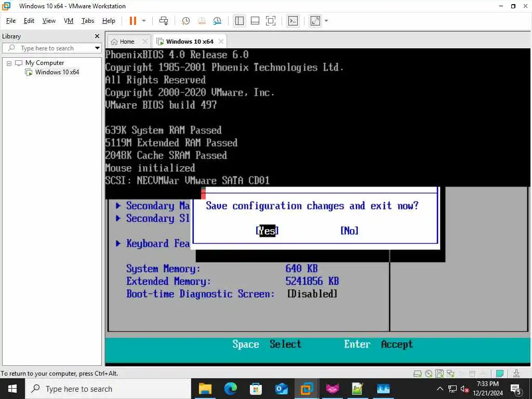Choose [No] in the save configuration dialog
The height and width of the screenshot is (399, 532).
click(350, 231)
